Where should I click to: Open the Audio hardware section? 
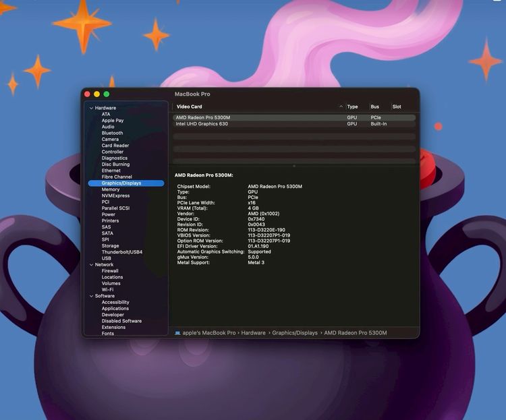pyautogui.click(x=108, y=127)
